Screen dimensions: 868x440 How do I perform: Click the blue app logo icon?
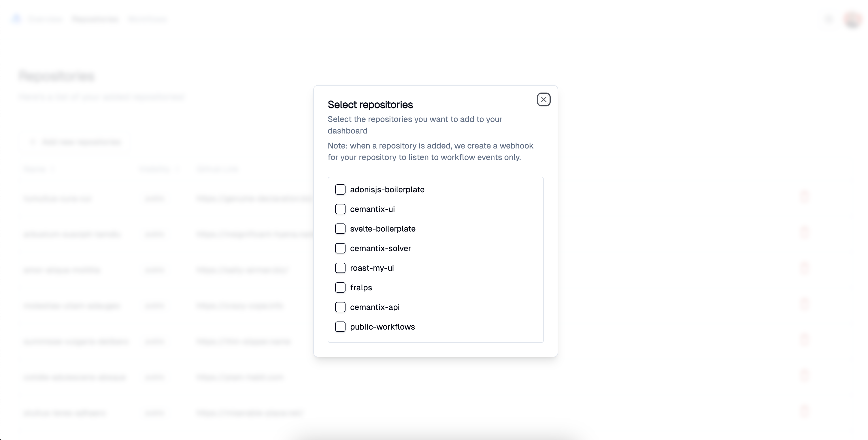tap(16, 19)
